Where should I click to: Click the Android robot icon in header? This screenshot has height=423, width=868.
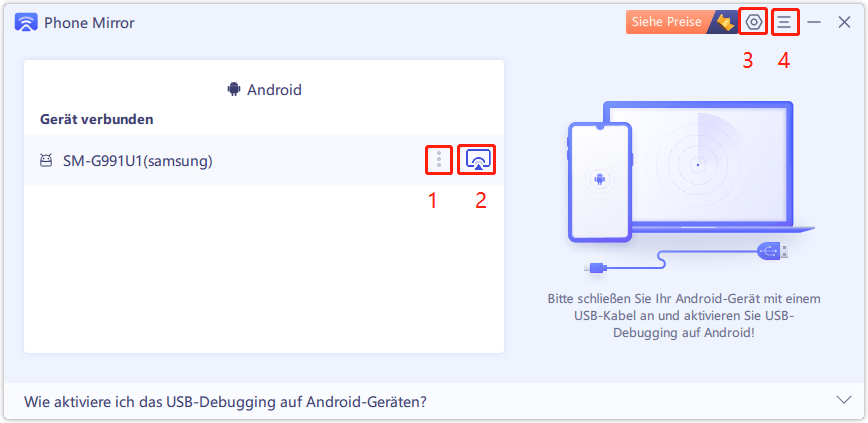234,89
